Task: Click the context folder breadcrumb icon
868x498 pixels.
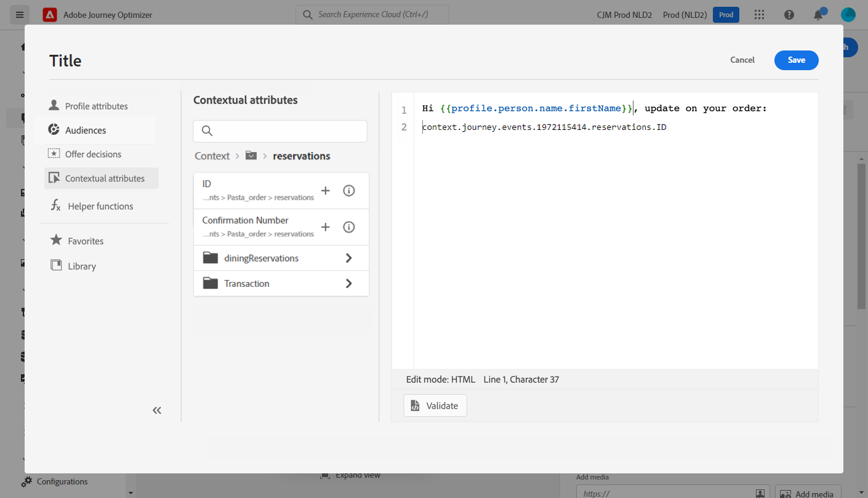Action: coord(251,156)
